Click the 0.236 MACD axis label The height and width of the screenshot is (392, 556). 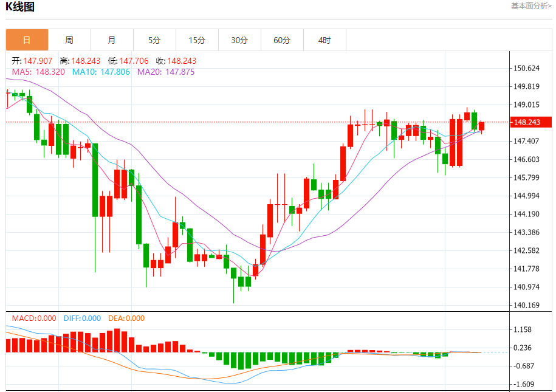click(523, 348)
